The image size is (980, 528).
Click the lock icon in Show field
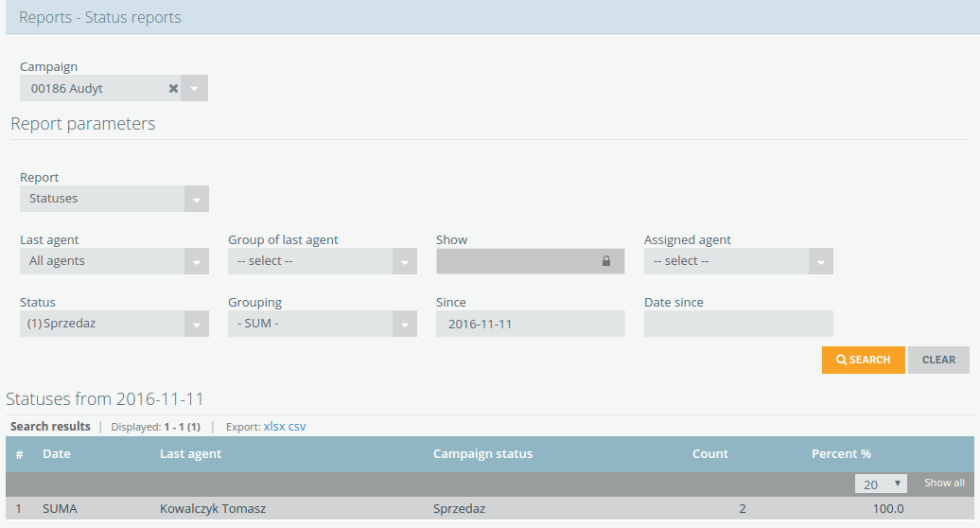tap(605, 261)
